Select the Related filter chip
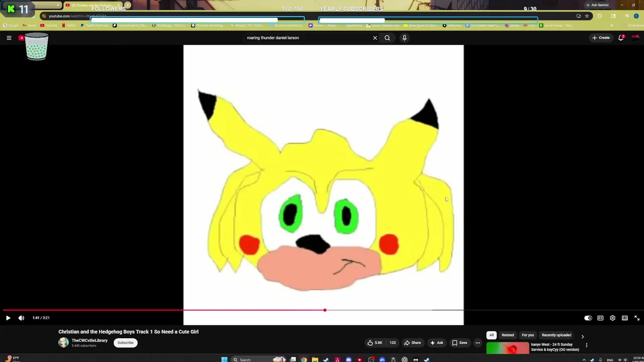 click(508, 335)
